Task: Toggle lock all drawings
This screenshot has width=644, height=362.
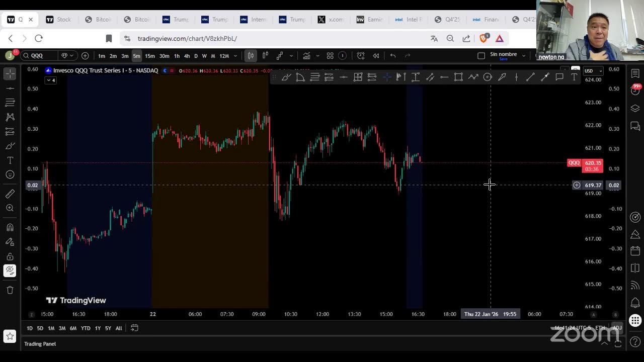Action: [x=10, y=256]
